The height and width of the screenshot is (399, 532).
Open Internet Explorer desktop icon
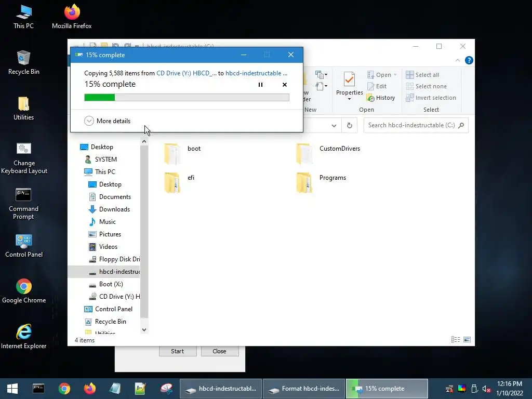pyautogui.click(x=24, y=337)
